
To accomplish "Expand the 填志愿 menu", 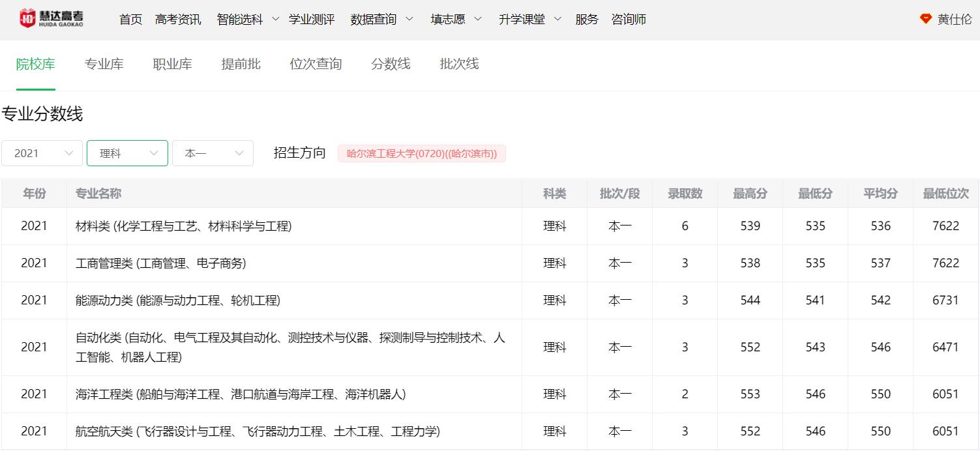I will pyautogui.click(x=456, y=20).
